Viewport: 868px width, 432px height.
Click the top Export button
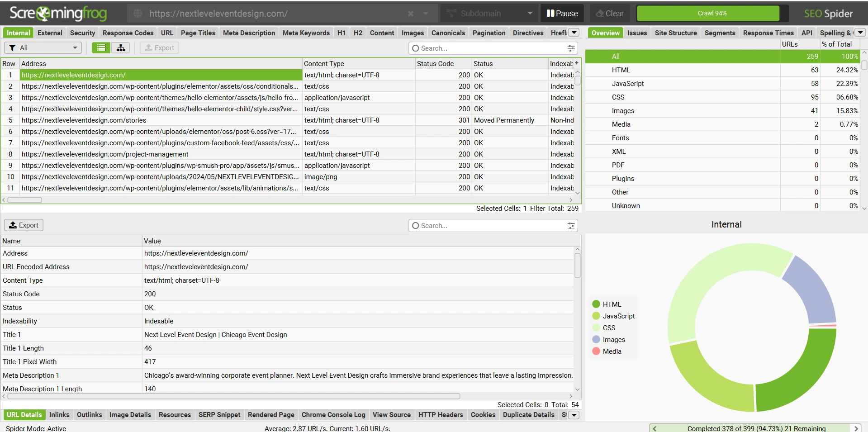pyautogui.click(x=159, y=48)
